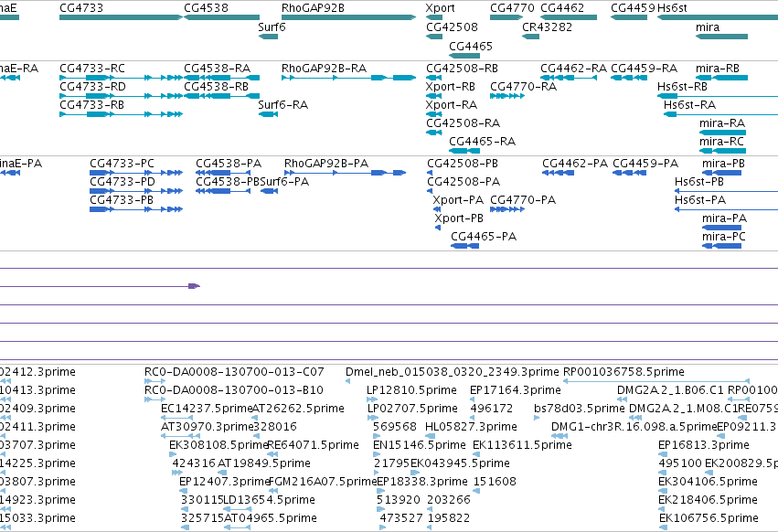Viewport: 778px width, 532px height.
Task: Click the CG4770 gene label
Action: point(512,8)
